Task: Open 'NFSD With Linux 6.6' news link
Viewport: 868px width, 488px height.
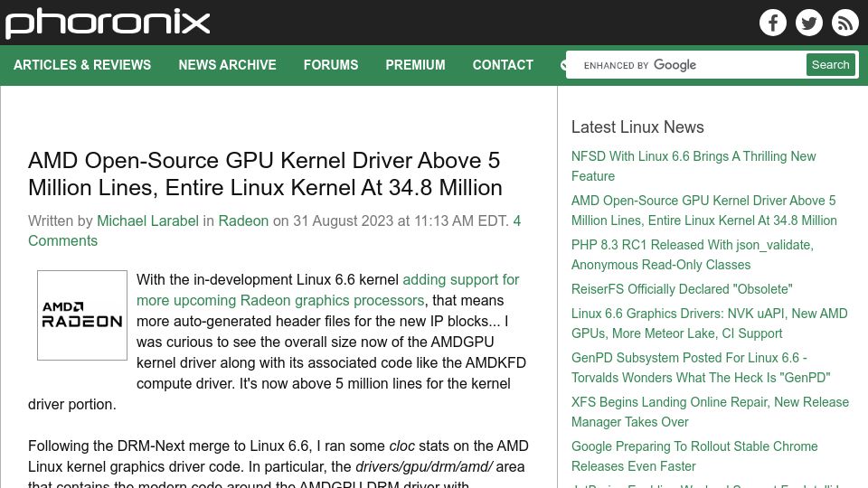Action: (693, 166)
